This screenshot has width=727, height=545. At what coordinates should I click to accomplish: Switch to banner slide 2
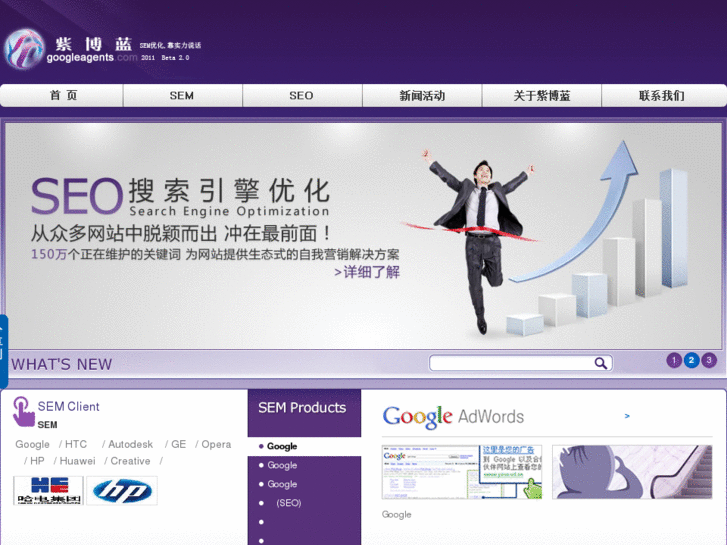[691, 360]
